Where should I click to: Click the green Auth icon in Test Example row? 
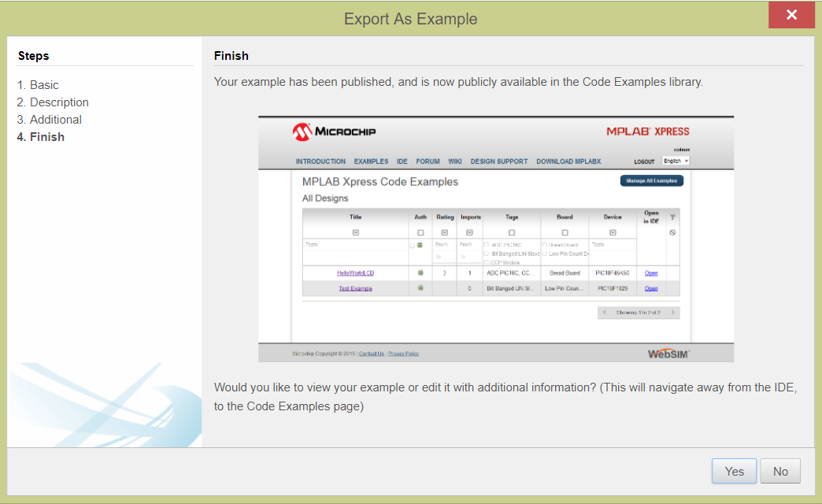pos(420,288)
